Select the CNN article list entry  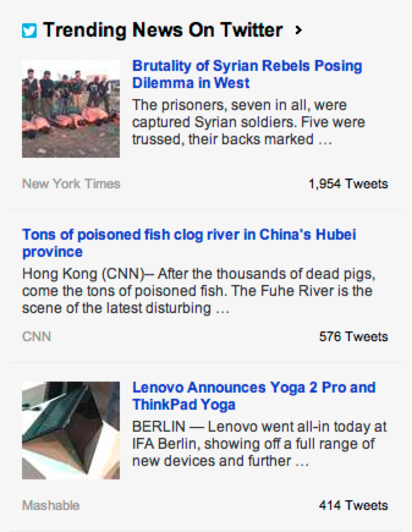pos(206,281)
